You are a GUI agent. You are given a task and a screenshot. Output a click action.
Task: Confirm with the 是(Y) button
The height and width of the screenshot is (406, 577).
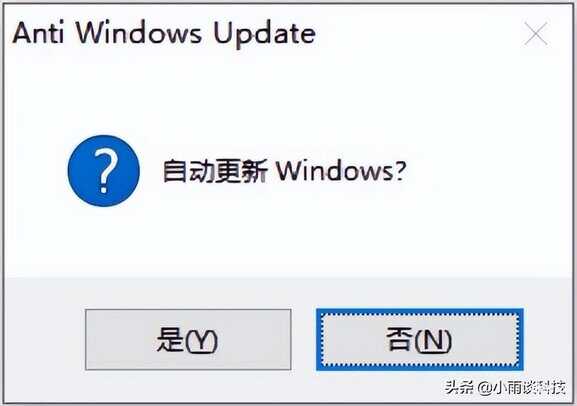click(x=188, y=339)
